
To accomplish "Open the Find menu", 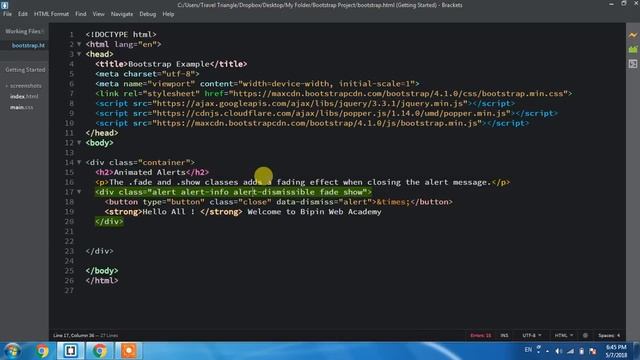I will tap(80, 14).
